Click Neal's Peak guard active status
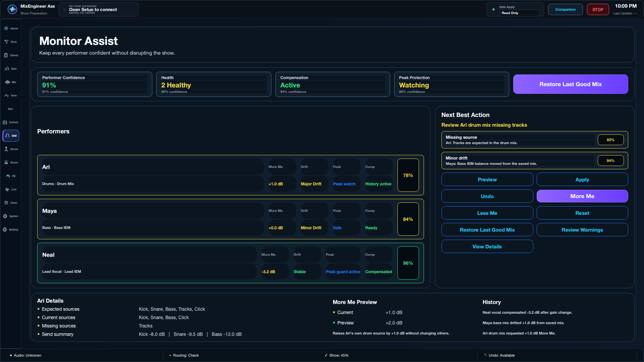Viewport: 644px width, 362px height. (x=343, y=272)
